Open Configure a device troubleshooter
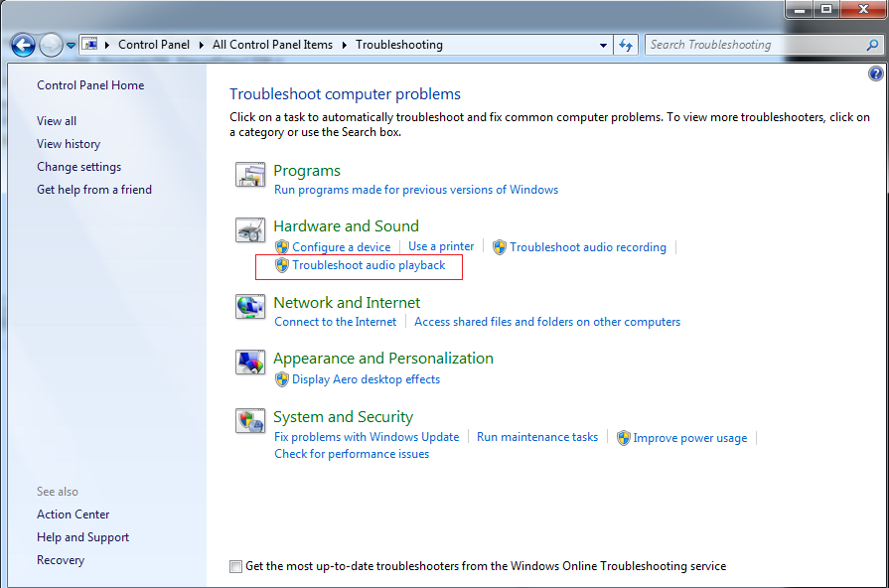The width and height of the screenshot is (889, 588). click(342, 247)
